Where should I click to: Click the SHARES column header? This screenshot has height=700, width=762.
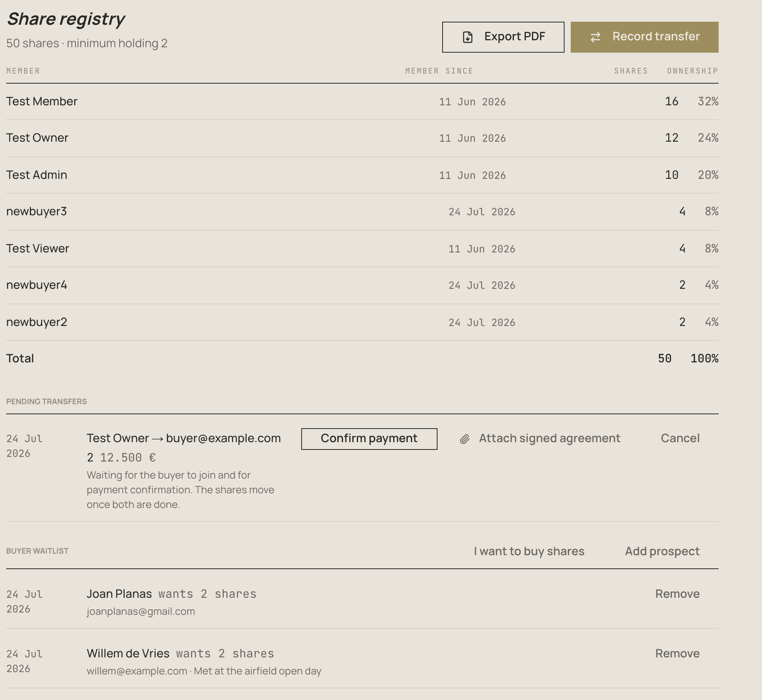click(x=631, y=71)
